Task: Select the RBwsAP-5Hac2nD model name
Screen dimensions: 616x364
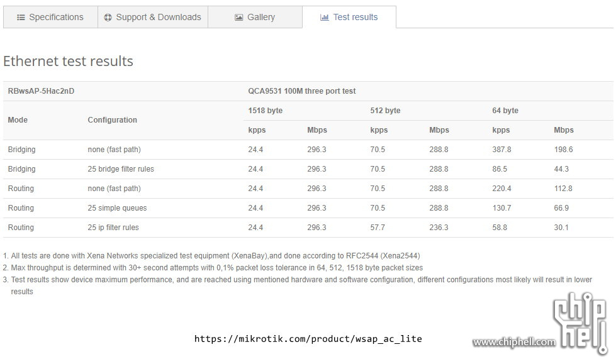Action: click(x=41, y=91)
